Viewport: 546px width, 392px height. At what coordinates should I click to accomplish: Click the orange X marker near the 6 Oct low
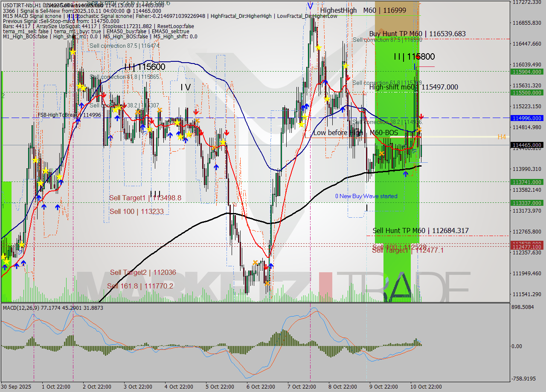click(267, 283)
